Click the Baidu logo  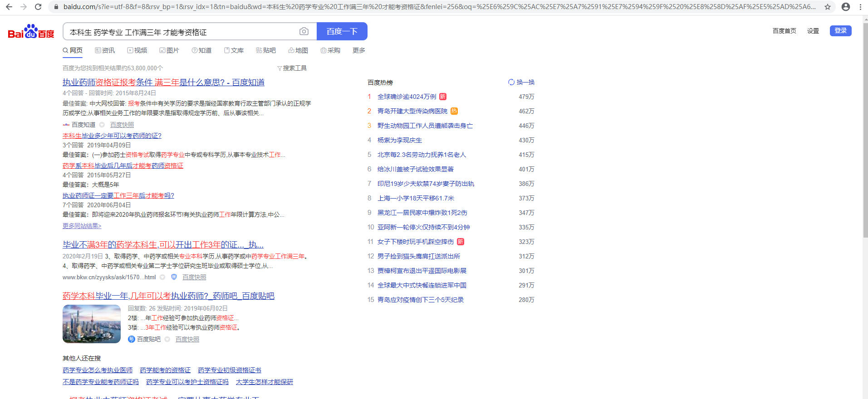coord(31,31)
